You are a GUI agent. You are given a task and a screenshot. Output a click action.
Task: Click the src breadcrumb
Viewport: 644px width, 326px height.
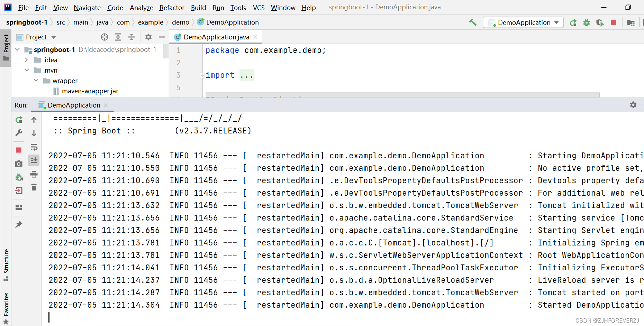[x=61, y=22]
